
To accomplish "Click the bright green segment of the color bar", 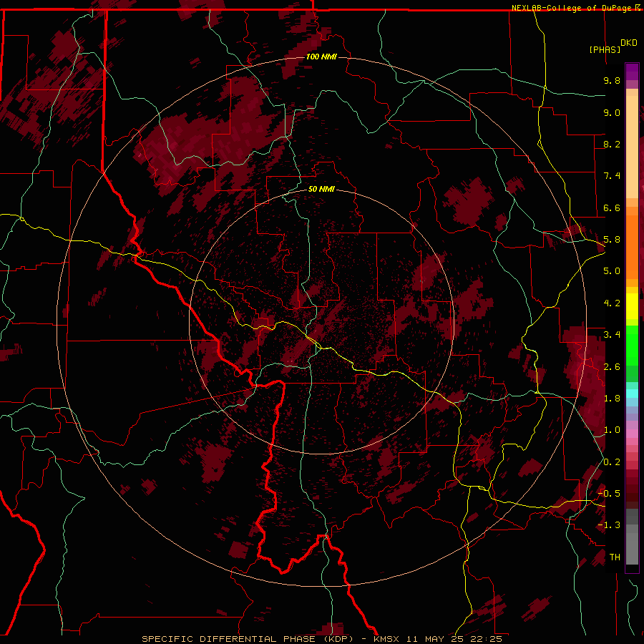I will pyautogui.click(x=632, y=346).
